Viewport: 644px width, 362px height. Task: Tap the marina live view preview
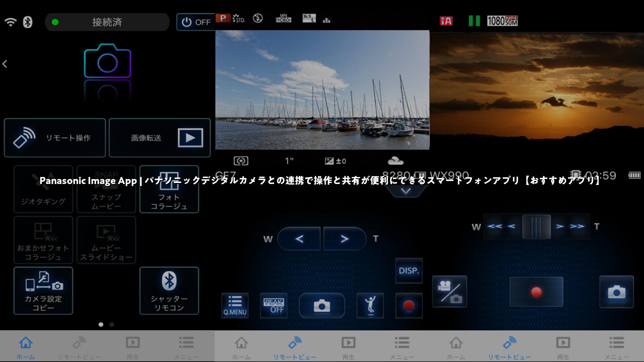(x=322, y=90)
